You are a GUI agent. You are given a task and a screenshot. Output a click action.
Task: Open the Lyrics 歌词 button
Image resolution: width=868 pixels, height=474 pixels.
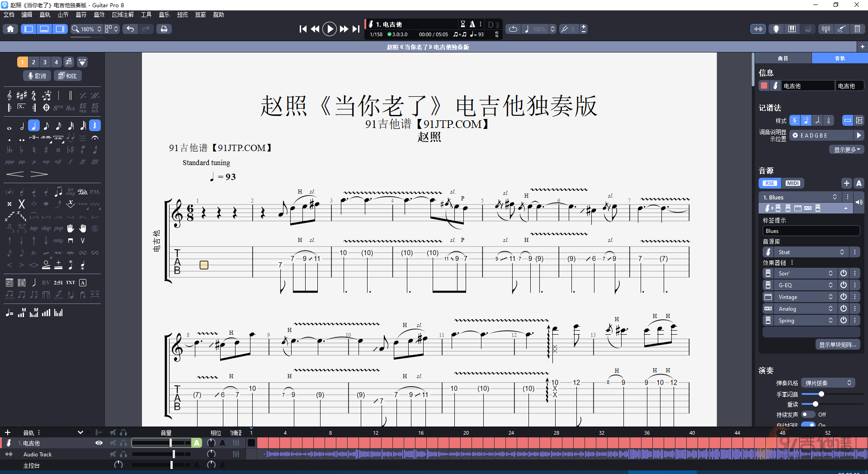(x=37, y=76)
